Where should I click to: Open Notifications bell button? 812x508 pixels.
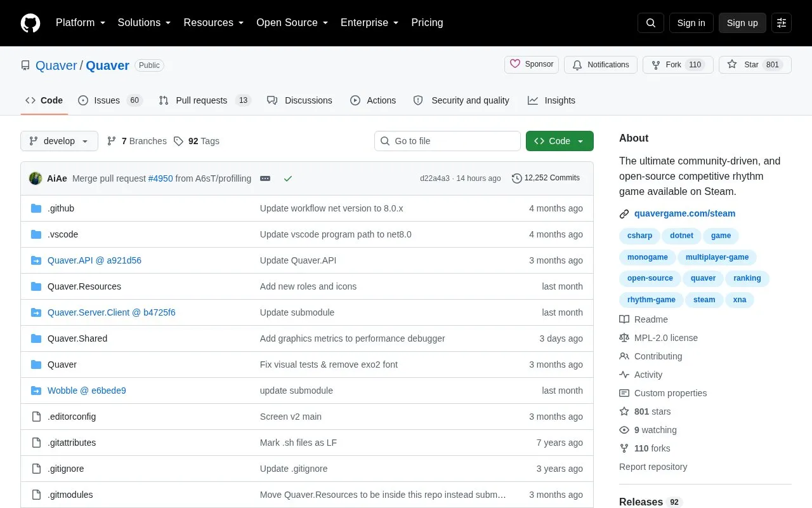point(601,65)
